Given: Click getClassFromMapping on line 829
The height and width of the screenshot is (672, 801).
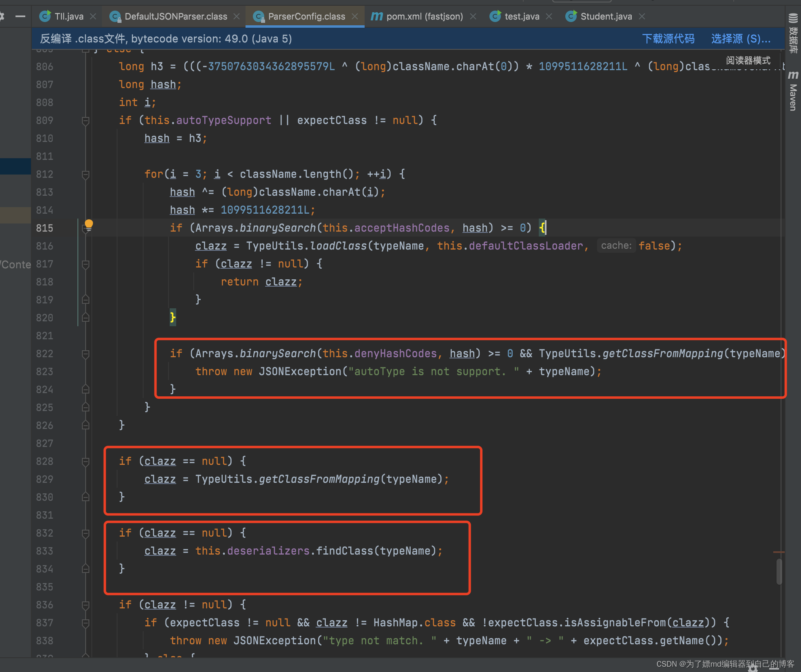Looking at the screenshot, I should 319,479.
